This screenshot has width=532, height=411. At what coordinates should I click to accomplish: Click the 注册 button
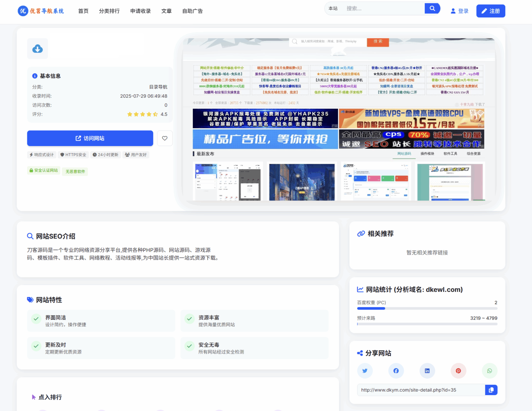click(491, 11)
